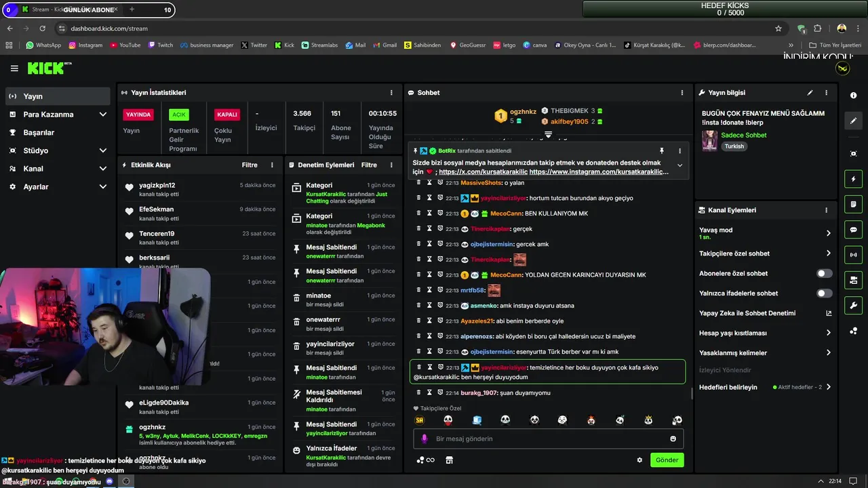The width and height of the screenshot is (868, 488).
Task: Click the purple microphone icon in message box
Action: tap(425, 439)
